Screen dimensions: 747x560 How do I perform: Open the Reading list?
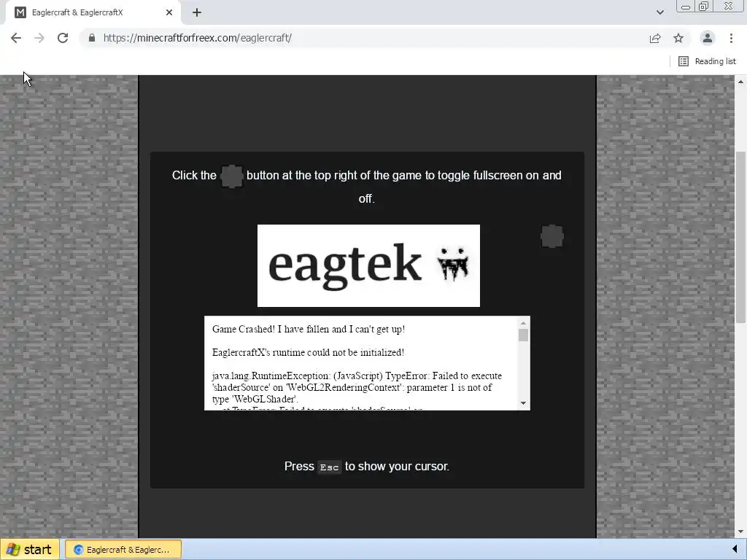[707, 61]
